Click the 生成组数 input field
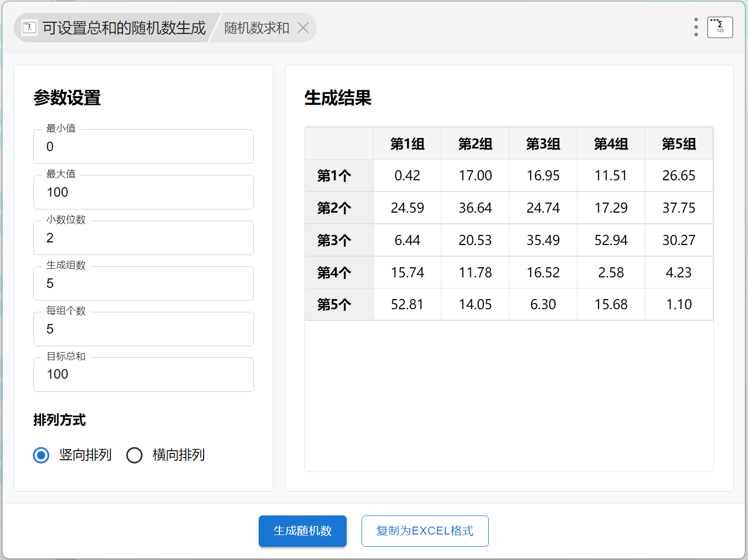The image size is (748, 560). pos(143,284)
